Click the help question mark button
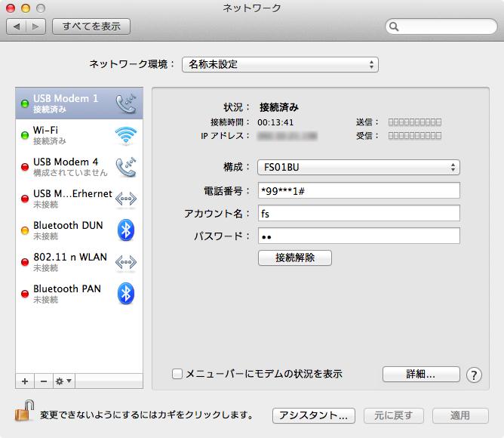The height and width of the screenshot is (438, 504). [474, 375]
